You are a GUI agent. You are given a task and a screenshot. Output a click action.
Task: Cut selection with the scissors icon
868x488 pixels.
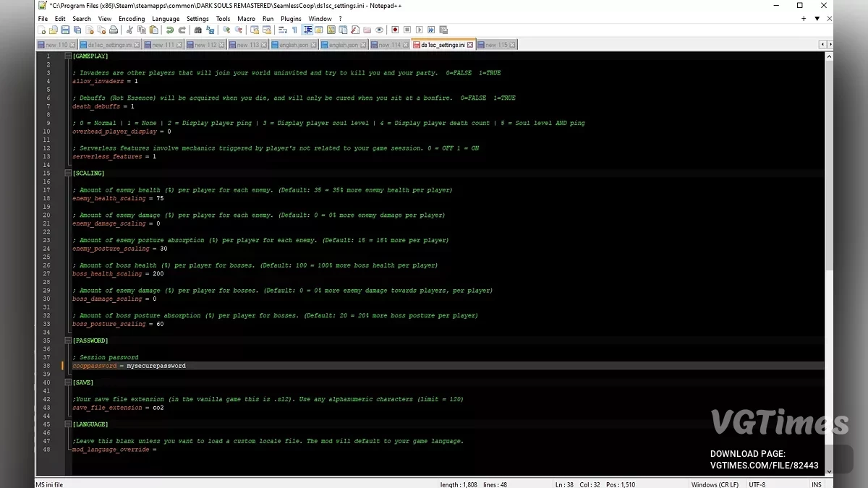click(129, 30)
